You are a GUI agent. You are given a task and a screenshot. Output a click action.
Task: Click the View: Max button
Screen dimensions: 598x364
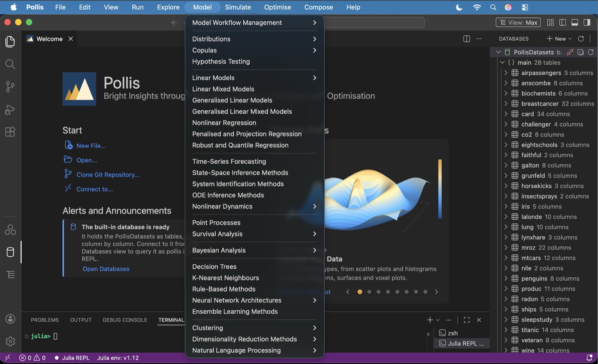pos(519,22)
